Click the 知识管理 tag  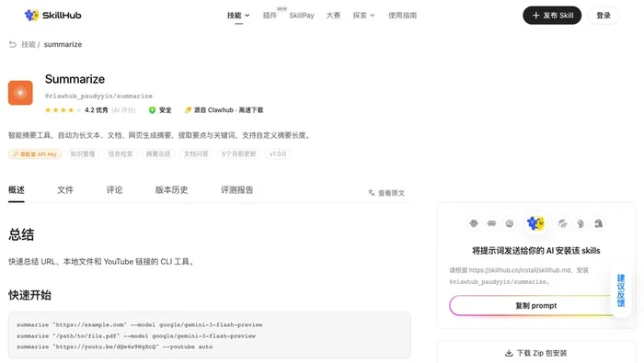[x=83, y=154]
